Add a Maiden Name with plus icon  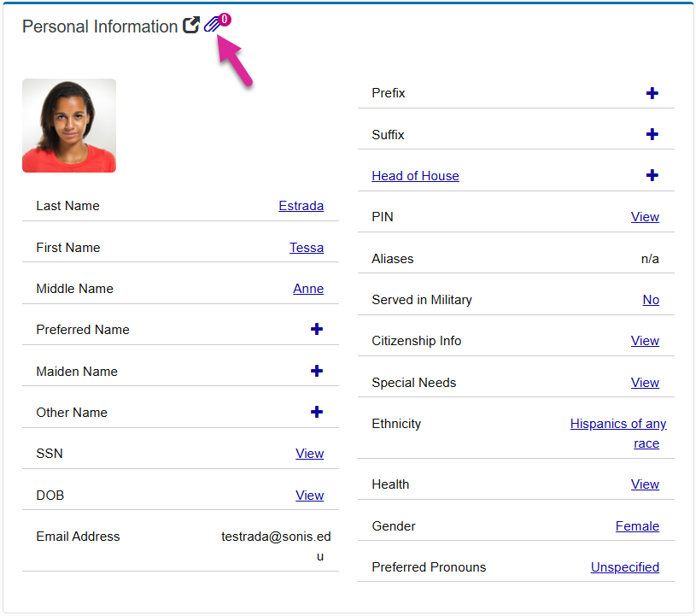pos(316,371)
